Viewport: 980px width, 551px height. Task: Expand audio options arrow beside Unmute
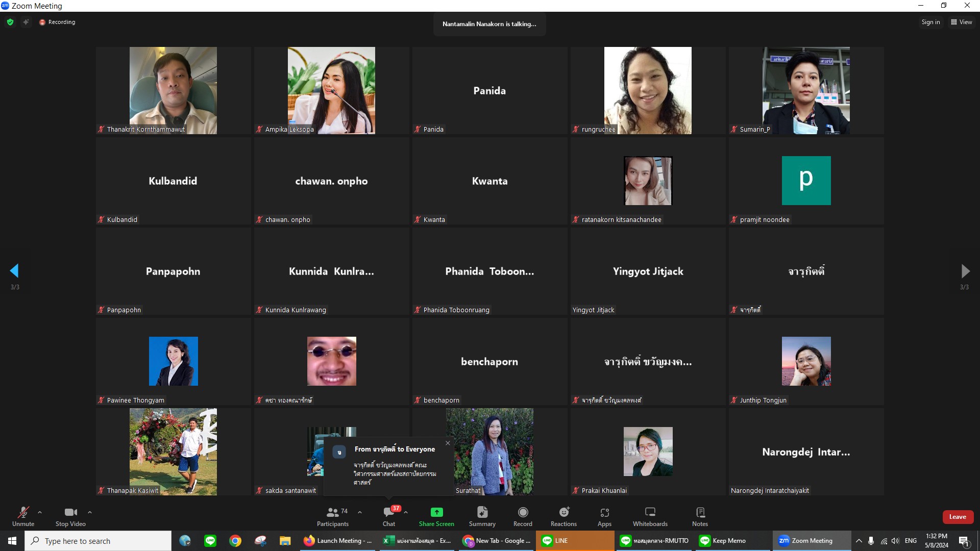[40, 512]
